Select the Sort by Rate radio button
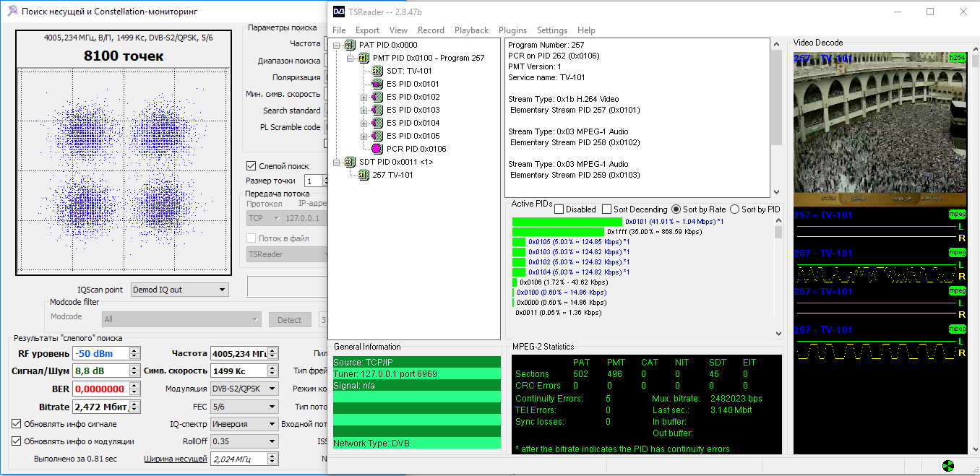The width and height of the screenshot is (980, 476). [676, 209]
